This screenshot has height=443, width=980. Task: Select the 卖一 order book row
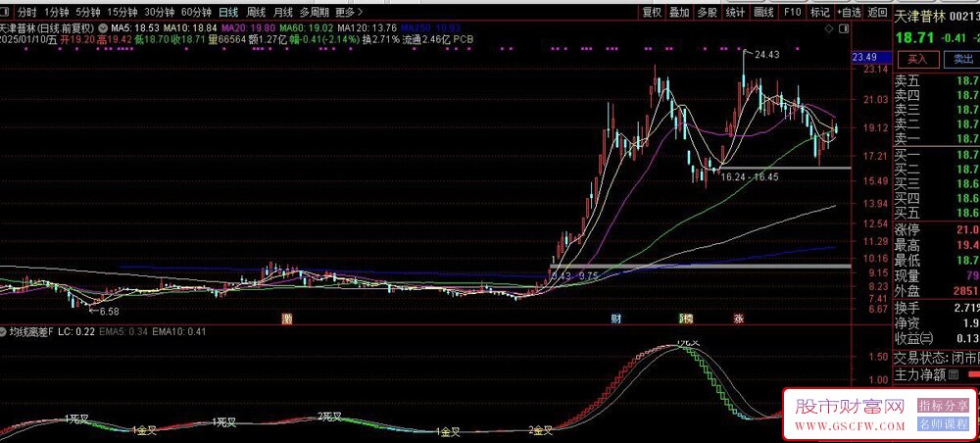coord(937,138)
